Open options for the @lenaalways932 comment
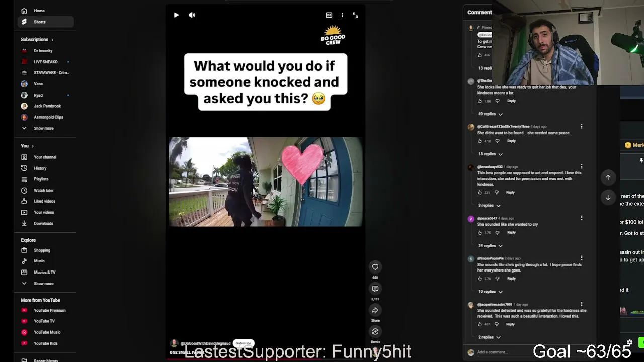This screenshot has height=362, width=644. coord(582,167)
